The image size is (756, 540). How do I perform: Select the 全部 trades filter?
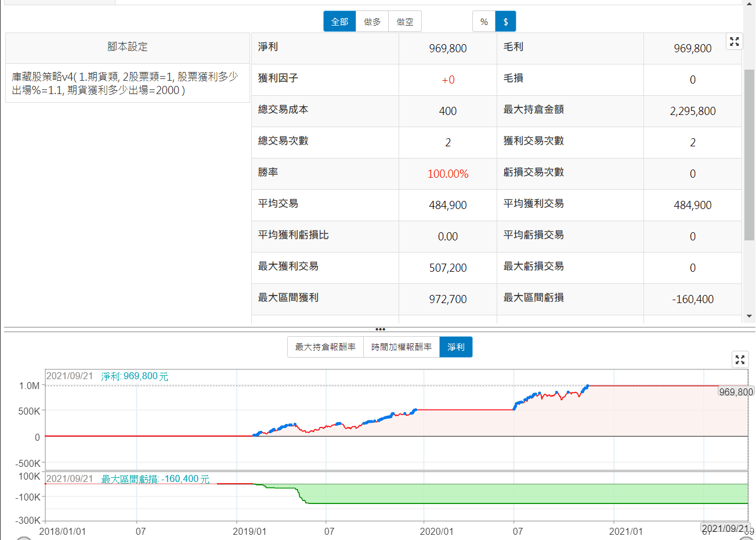tap(339, 21)
